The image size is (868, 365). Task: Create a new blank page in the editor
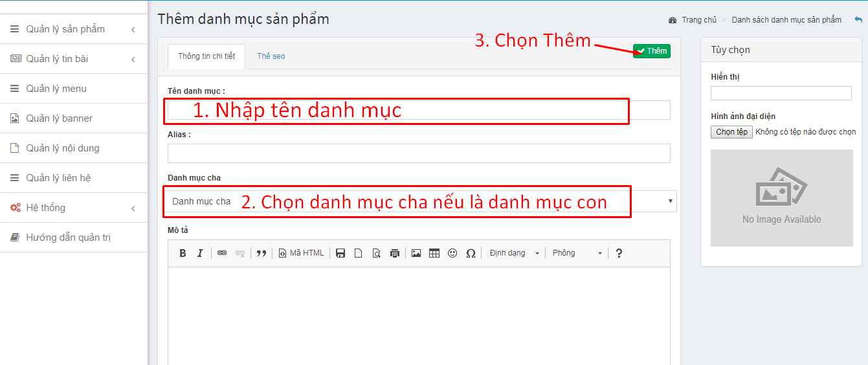pyautogui.click(x=358, y=253)
